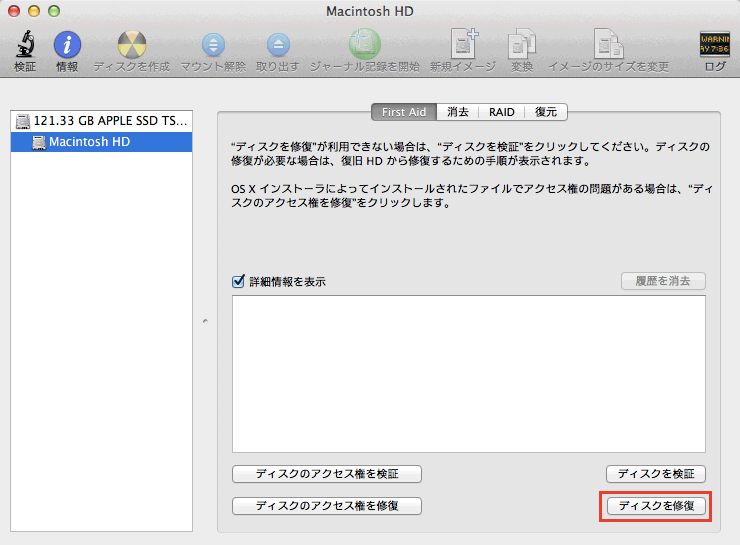Image resolution: width=740 pixels, height=545 pixels.
Task: Switch to the 消去 tab
Action: click(x=458, y=112)
